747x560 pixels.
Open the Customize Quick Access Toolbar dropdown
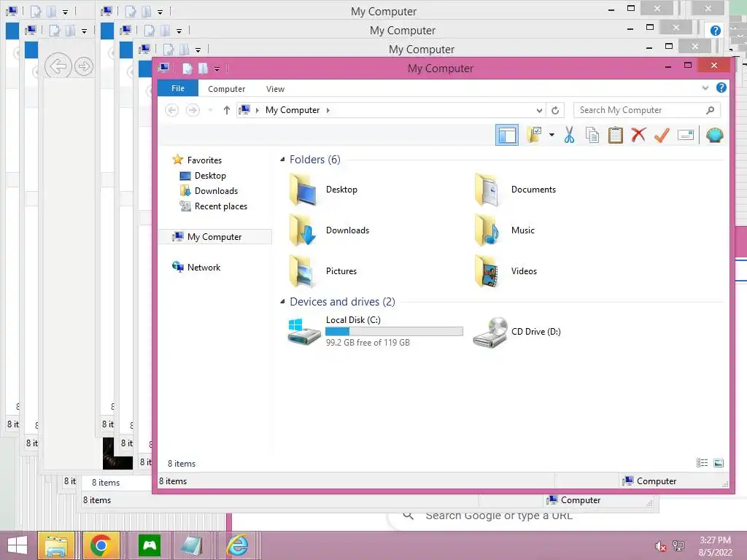(x=217, y=69)
